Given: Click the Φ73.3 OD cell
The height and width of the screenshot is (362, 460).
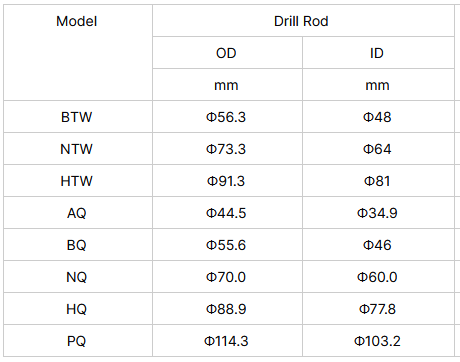Looking at the screenshot, I should coord(226,149).
